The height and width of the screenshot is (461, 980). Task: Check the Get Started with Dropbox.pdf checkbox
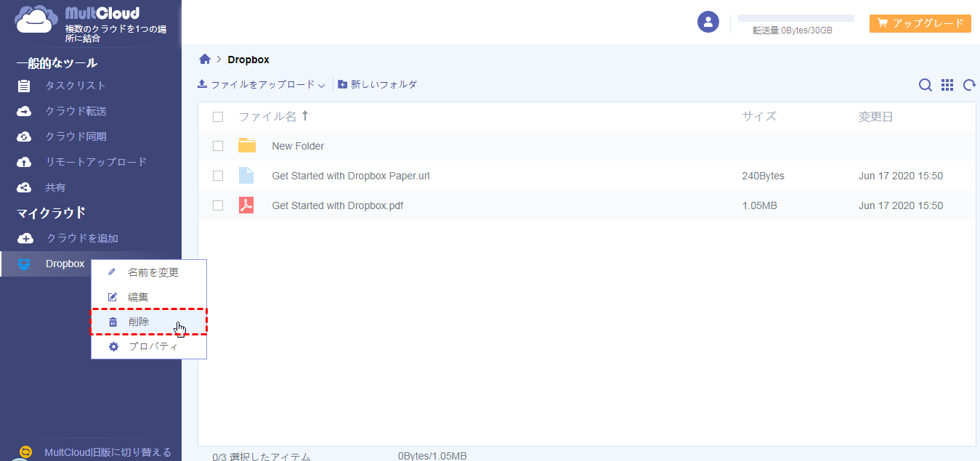[x=218, y=205]
